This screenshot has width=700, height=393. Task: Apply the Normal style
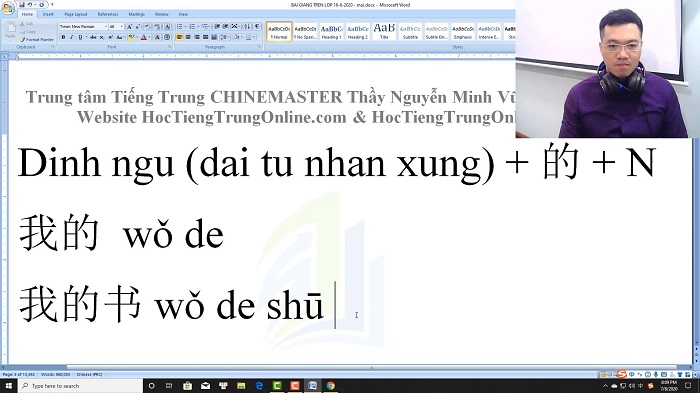tap(279, 32)
